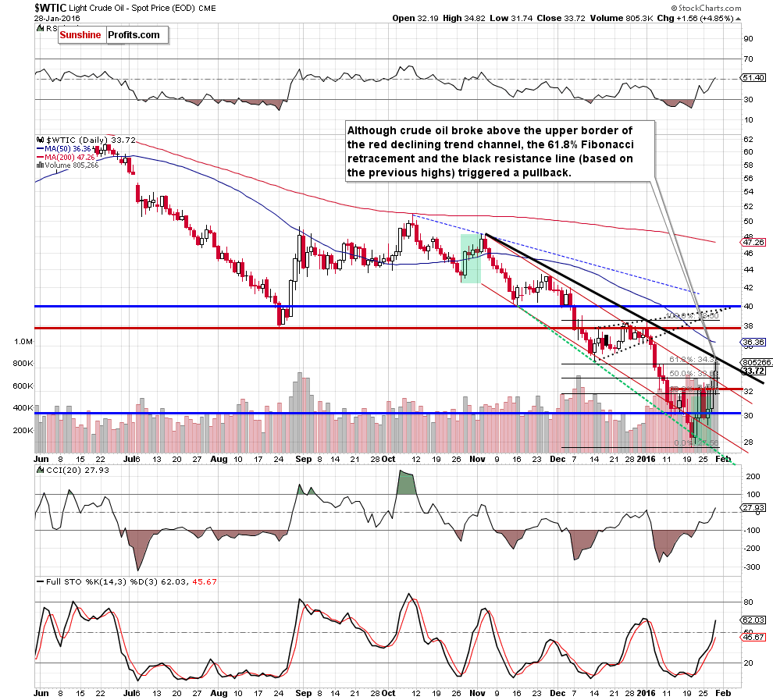Click the 'Light Crude Oil - Spot Price (EOD)' title

(x=132, y=9)
